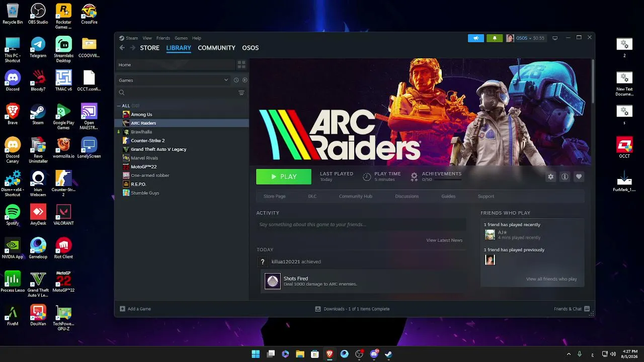This screenshot has height=362, width=644.
Task: Open ARC Raiders manage settings gear
Action: (551, 177)
